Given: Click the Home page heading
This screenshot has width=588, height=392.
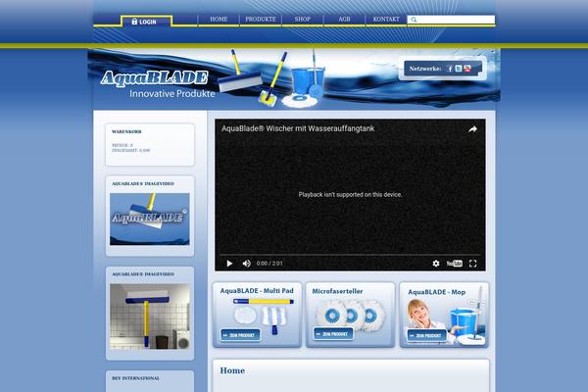Looking at the screenshot, I should click(232, 370).
